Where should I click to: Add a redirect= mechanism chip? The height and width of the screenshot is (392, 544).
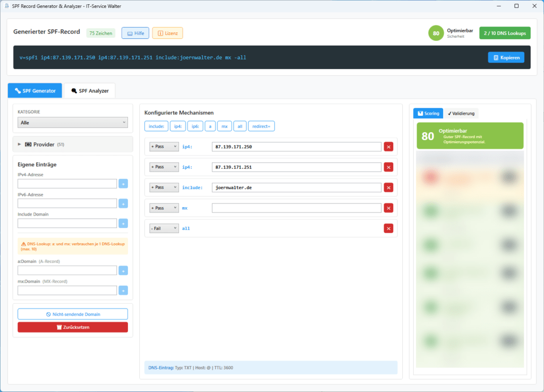261,126
